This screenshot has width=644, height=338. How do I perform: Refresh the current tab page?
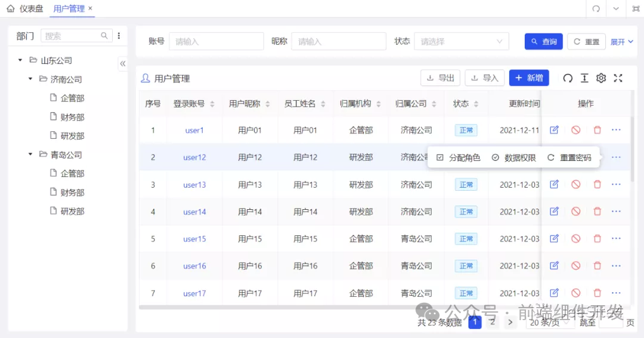click(x=596, y=8)
